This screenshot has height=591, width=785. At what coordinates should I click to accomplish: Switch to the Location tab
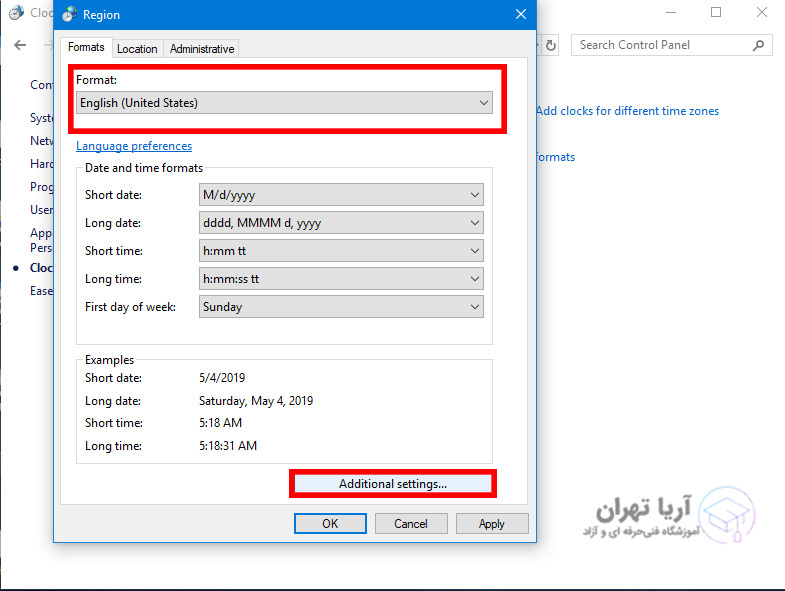click(137, 49)
